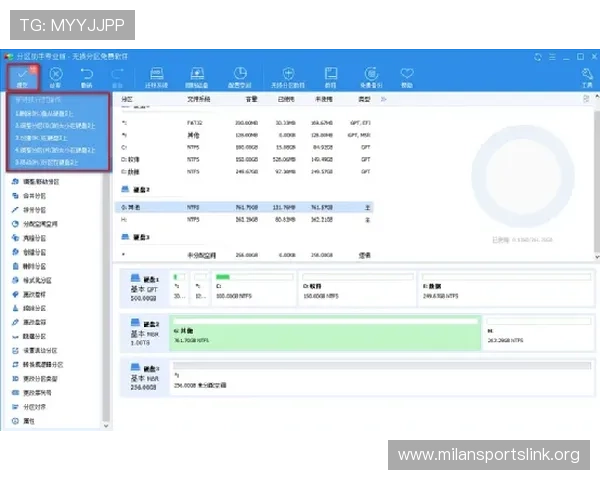The image size is (600, 480).
Task: Click pending operation 4 in the list
Action: coord(55,150)
